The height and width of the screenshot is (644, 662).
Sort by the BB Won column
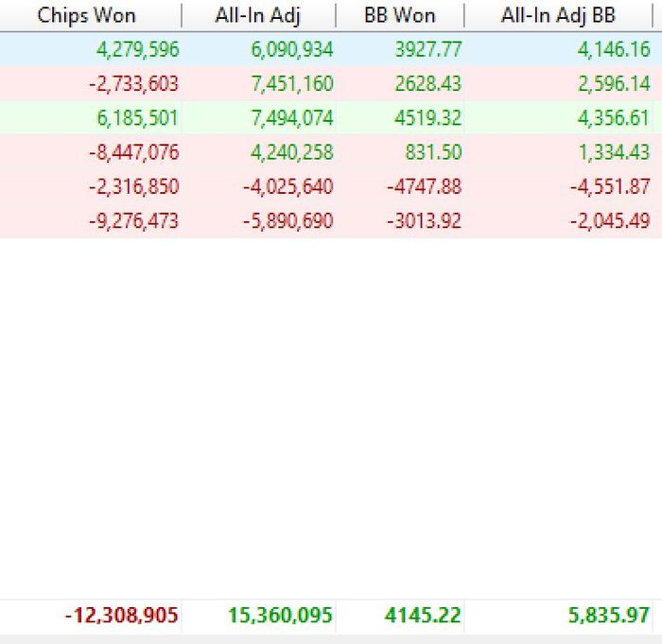pos(400,16)
